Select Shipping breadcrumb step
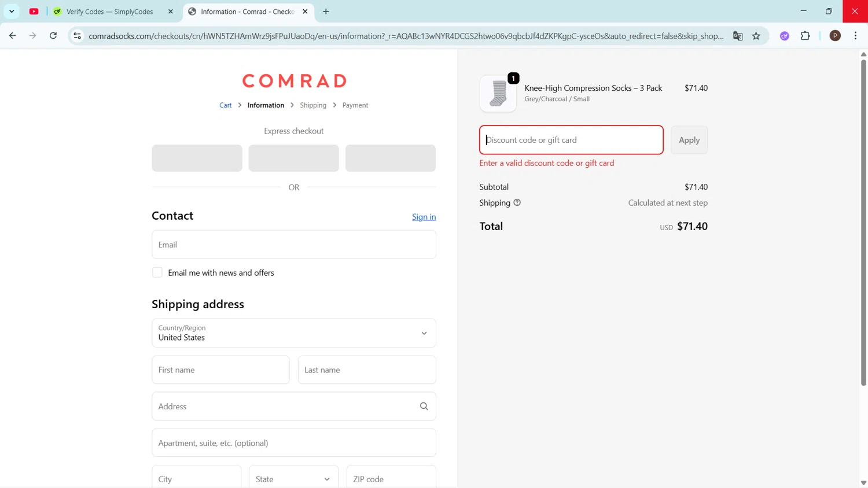 [x=313, y=105]
